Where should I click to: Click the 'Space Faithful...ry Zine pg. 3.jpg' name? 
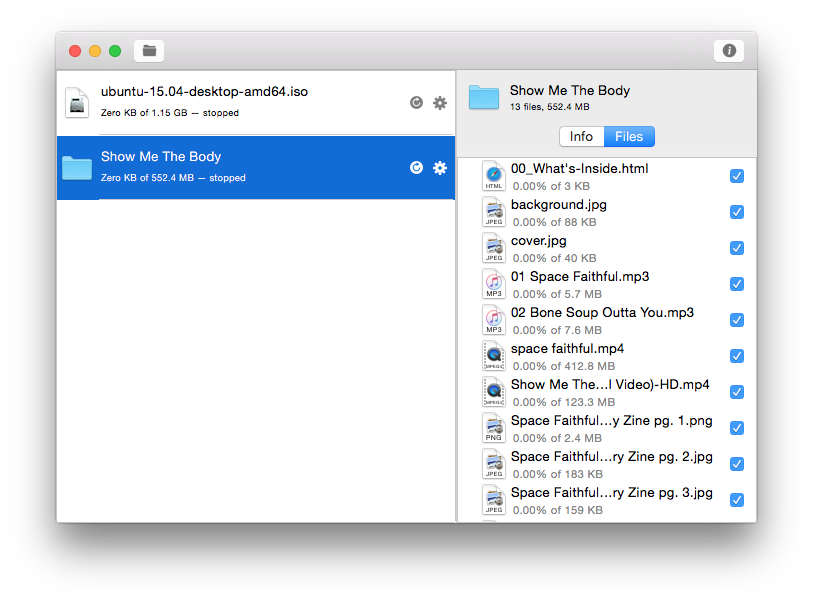click(x=611, y=493)
